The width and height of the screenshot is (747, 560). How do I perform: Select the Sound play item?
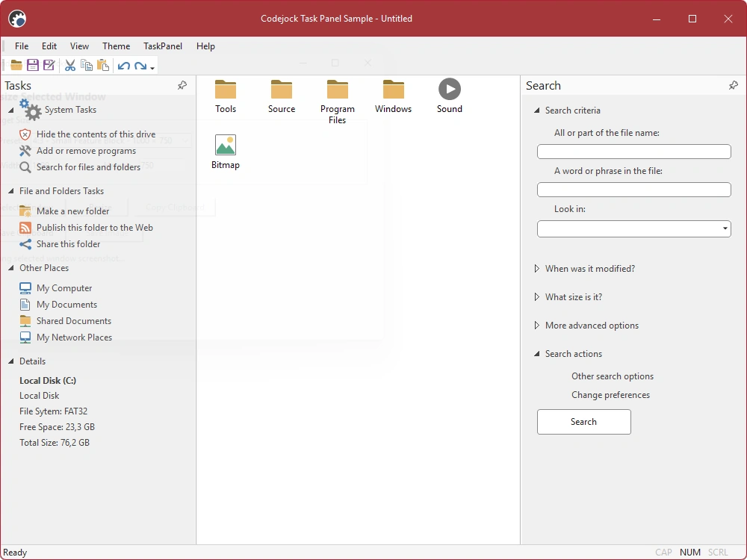pos(450,96)
